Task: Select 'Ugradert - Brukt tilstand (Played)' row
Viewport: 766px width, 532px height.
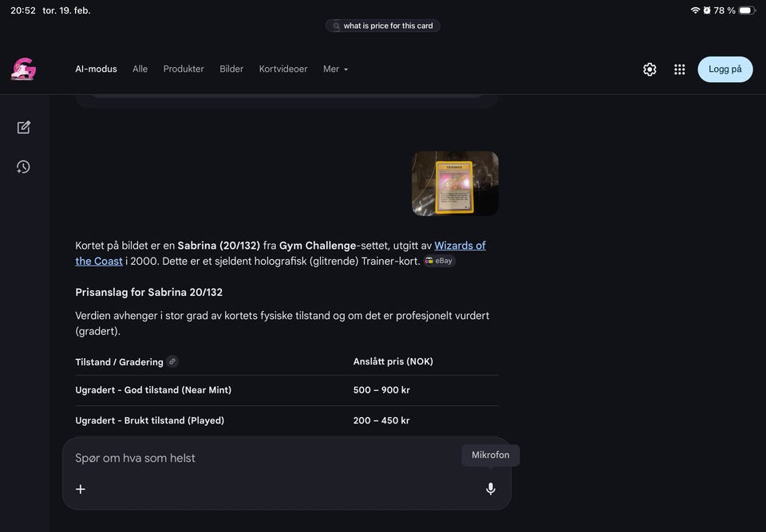Action: pos(286,420)
